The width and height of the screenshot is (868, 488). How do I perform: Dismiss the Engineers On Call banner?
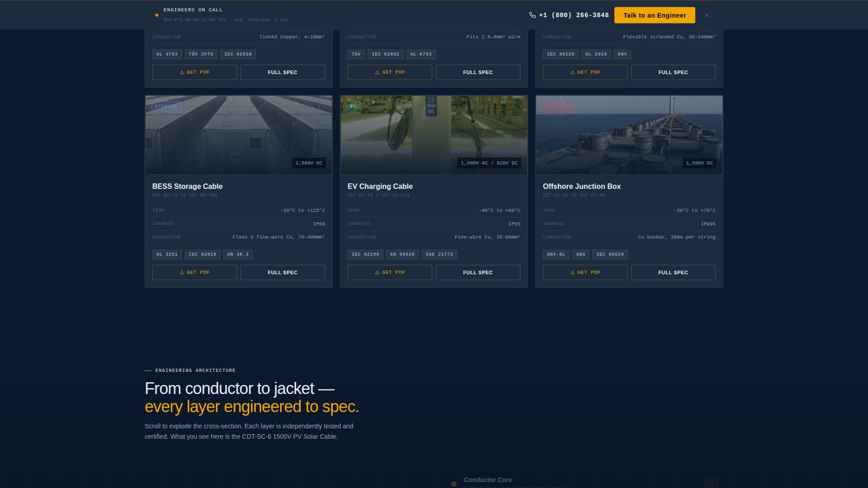click(707, 15)
